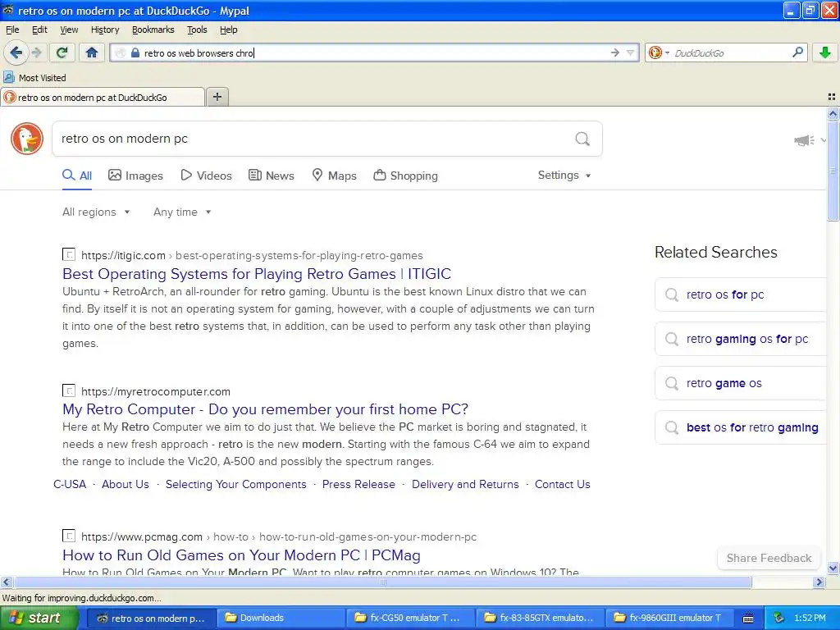
Task: Open 'How to Run Old Games' PCMag result
Action: click(241, 555)
